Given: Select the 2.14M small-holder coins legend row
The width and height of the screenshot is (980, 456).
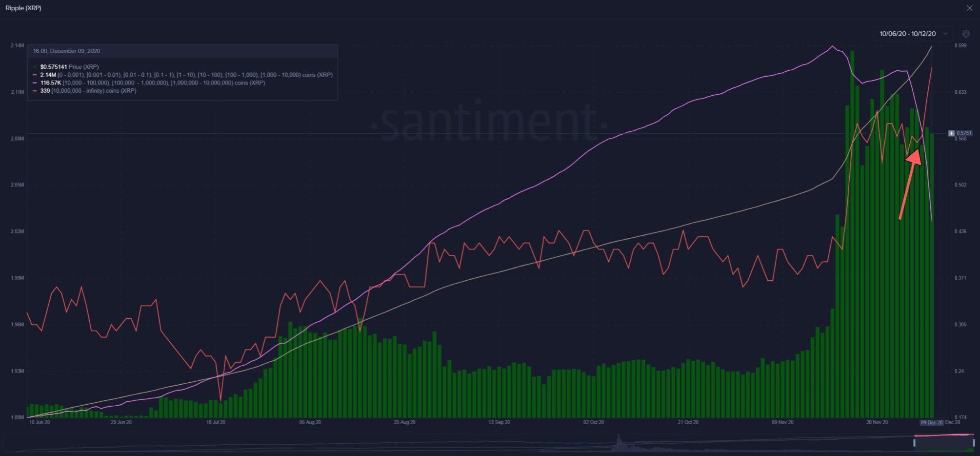Looking at the screenshot, I should point(182,75).
